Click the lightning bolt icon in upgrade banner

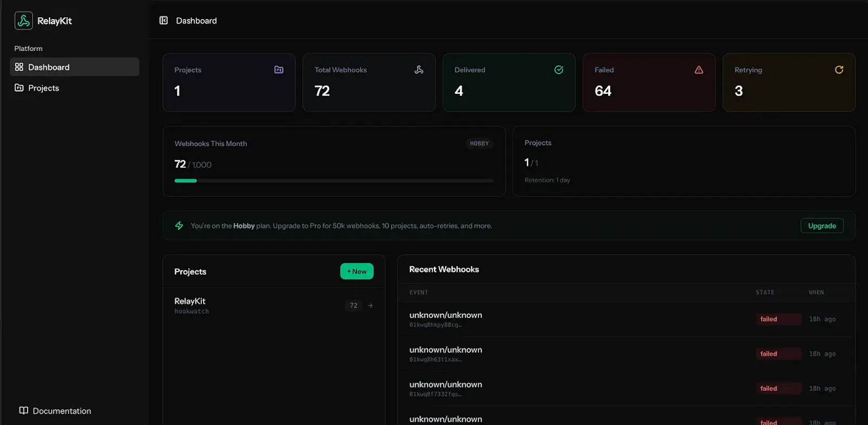pos(179,226)
